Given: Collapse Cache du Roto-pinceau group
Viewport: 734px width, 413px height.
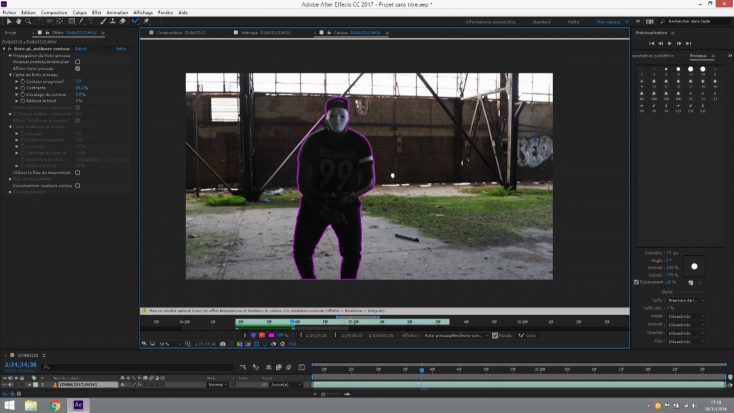Looking at the screenshot, I should (10, 75).
